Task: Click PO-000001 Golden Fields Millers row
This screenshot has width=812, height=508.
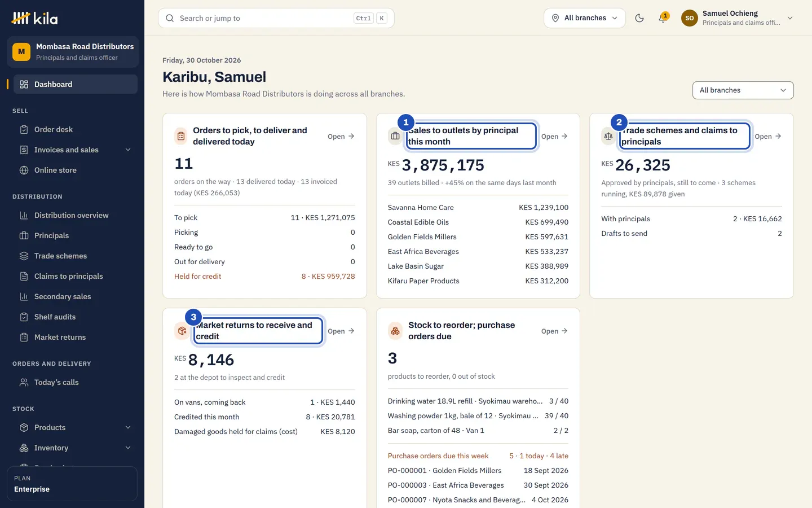Action: point(478,470)
